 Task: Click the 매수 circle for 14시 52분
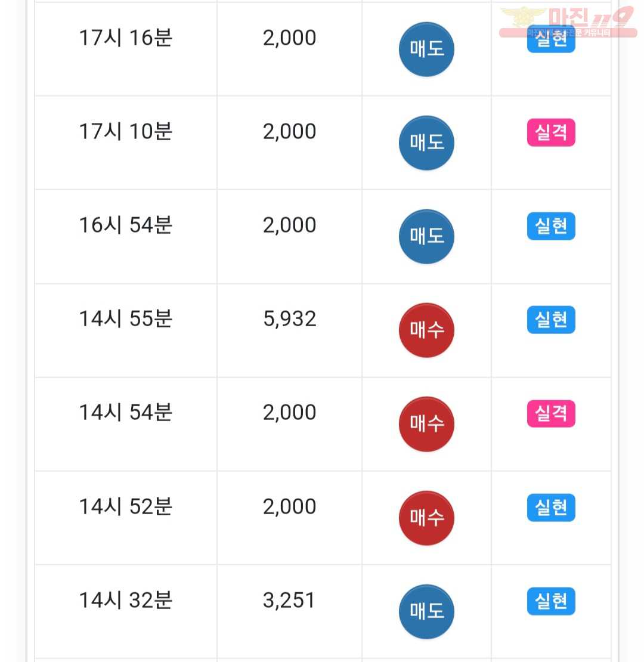(x=426, y=518)
